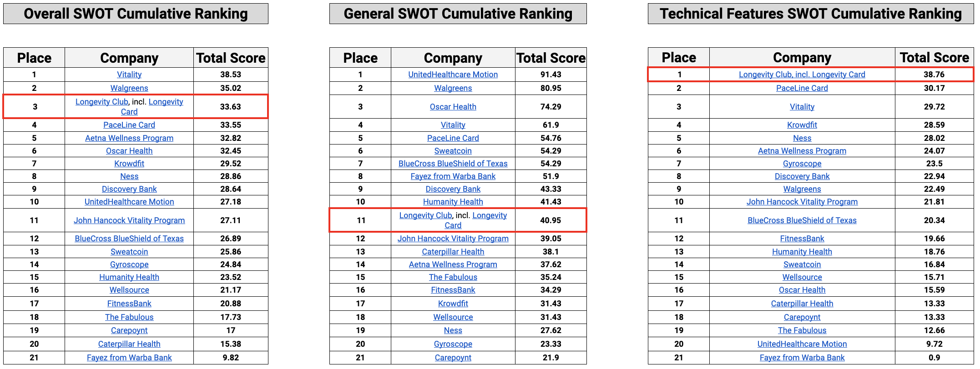980x369 pixels.
Task: Click The Fabulous link in General ranking
Action: click(x=453, y=277)
